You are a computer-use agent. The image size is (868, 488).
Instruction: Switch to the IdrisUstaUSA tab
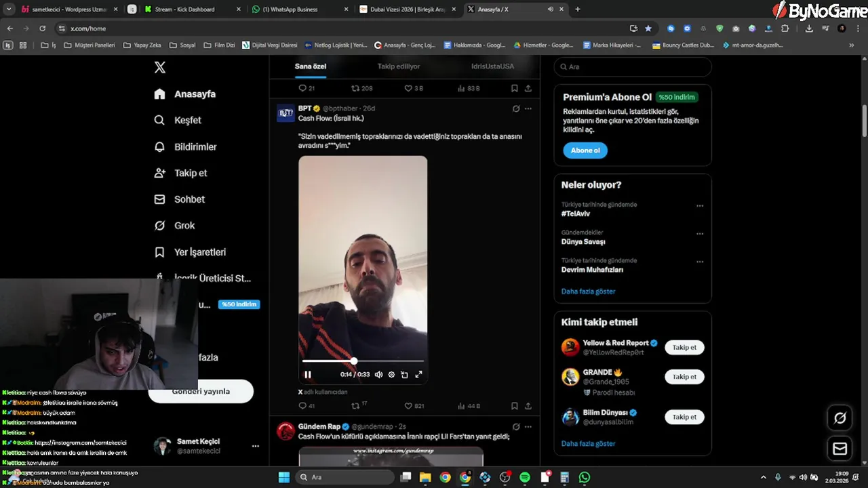point(492,66)
